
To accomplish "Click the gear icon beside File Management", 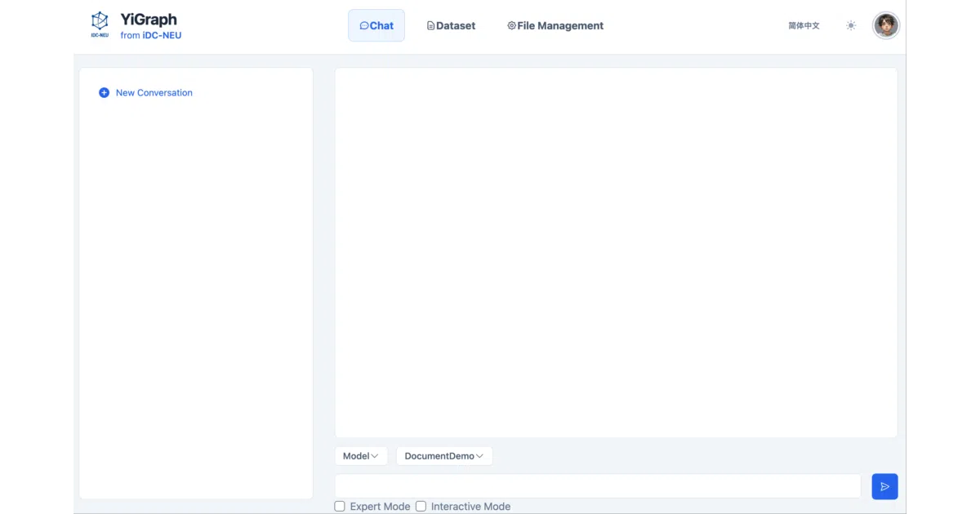I will click(x=511, y=26).
